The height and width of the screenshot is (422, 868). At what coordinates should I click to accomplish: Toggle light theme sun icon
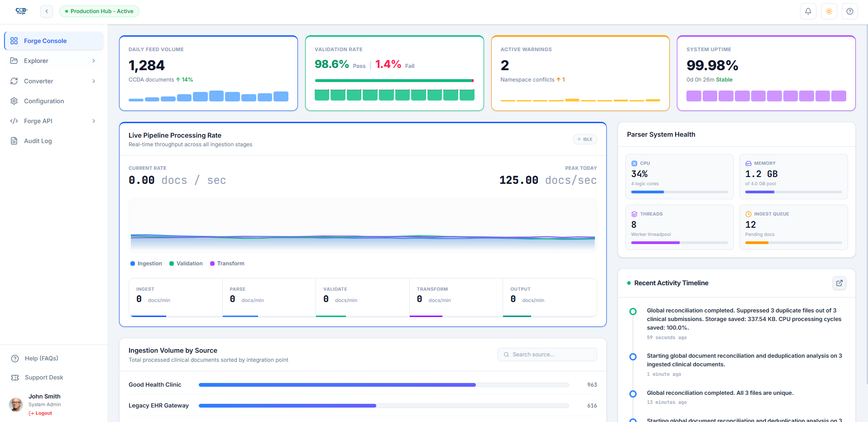coord(829,11)
